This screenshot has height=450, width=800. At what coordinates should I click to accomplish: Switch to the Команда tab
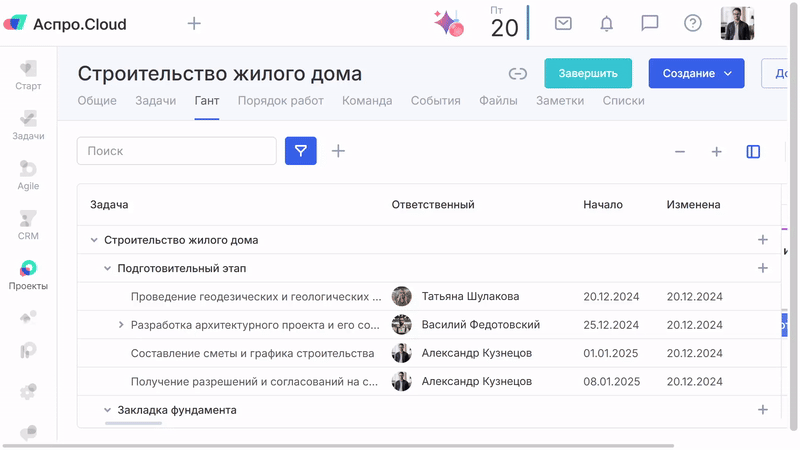367,101
